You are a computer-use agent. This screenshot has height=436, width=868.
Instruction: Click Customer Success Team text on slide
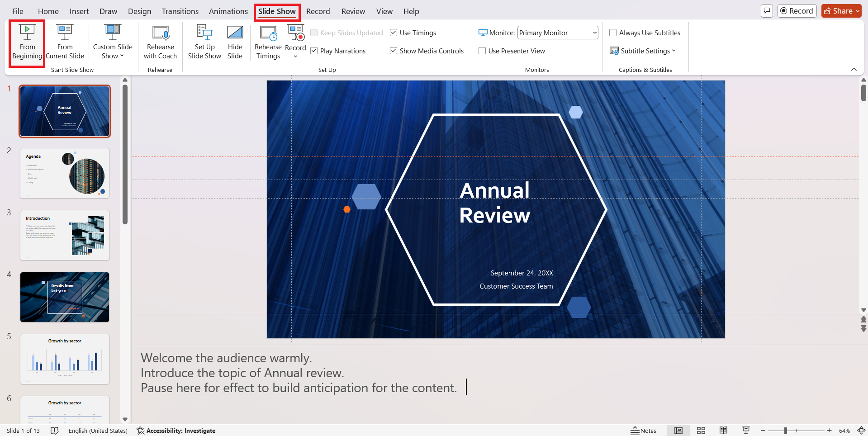point(516,286)
